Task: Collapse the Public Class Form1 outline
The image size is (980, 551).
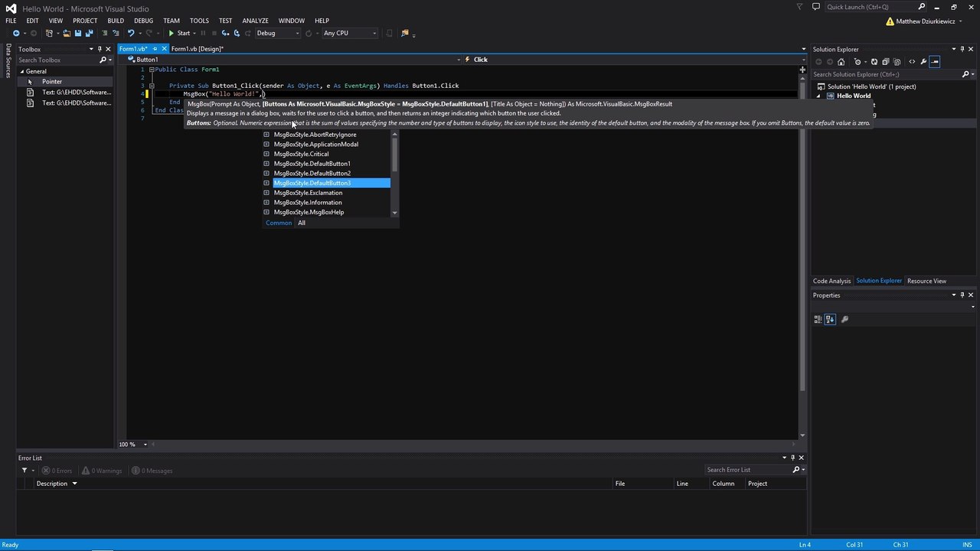Action: [152, 70]
